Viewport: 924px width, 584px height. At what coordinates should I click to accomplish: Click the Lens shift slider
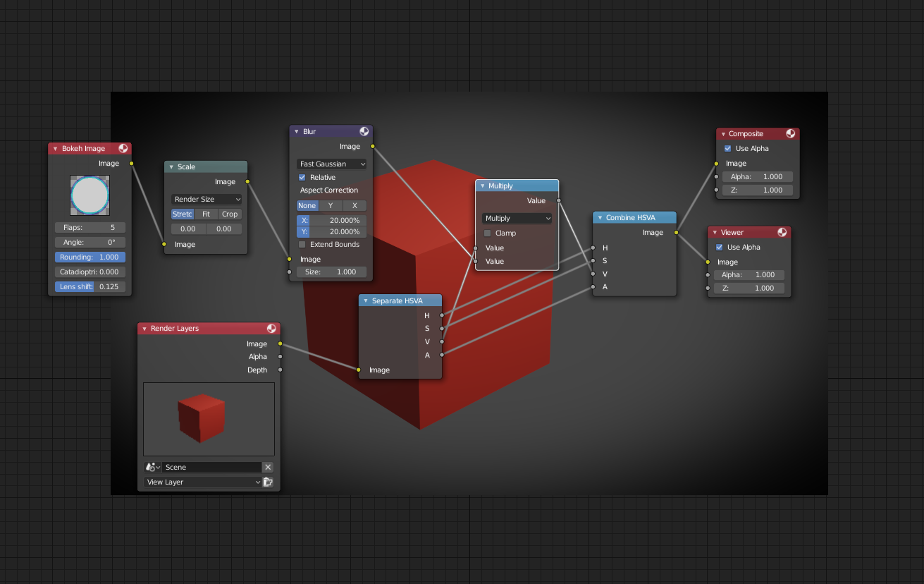pos(90,286)
